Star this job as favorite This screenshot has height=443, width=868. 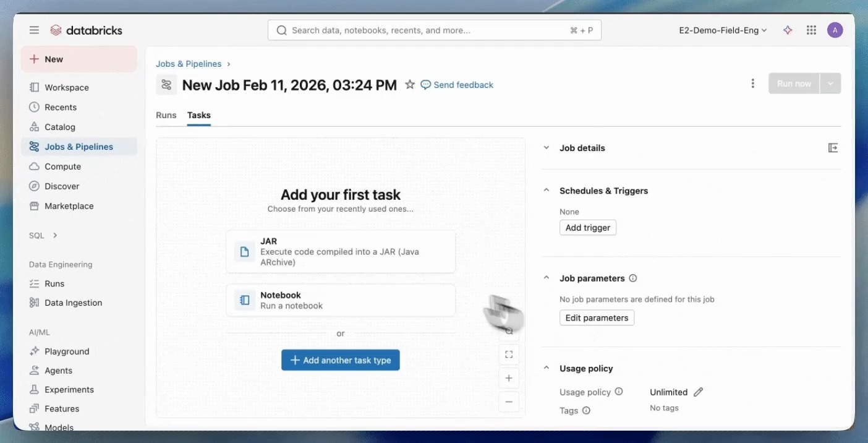tap(409, 85)
